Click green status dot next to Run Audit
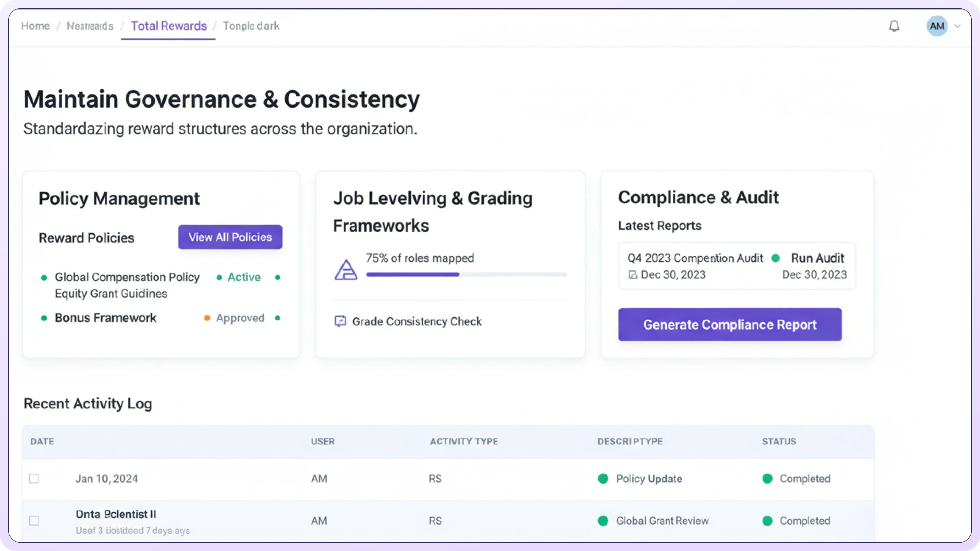Viewport: 980px width, 551px height. [775, 259]
